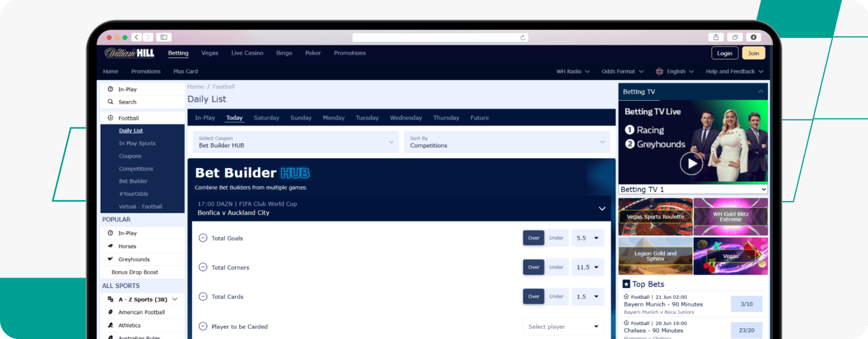Open the Vegas top menu

[209, 53]
